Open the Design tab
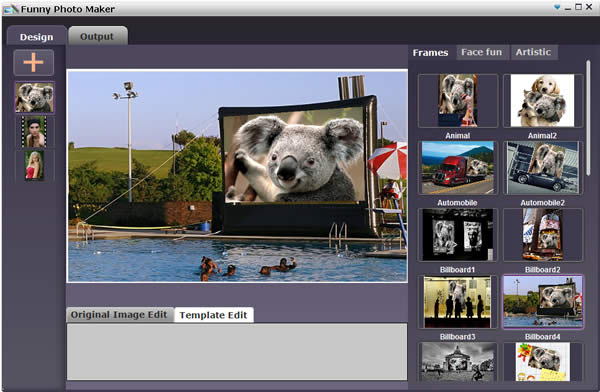This screenshot has height=392, width=600. 37,37
